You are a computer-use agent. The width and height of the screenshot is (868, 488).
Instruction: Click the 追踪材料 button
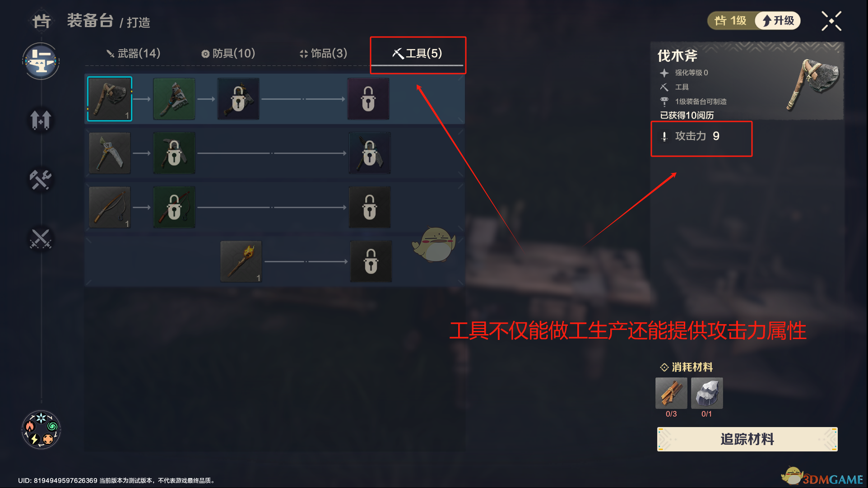point(747,439)
